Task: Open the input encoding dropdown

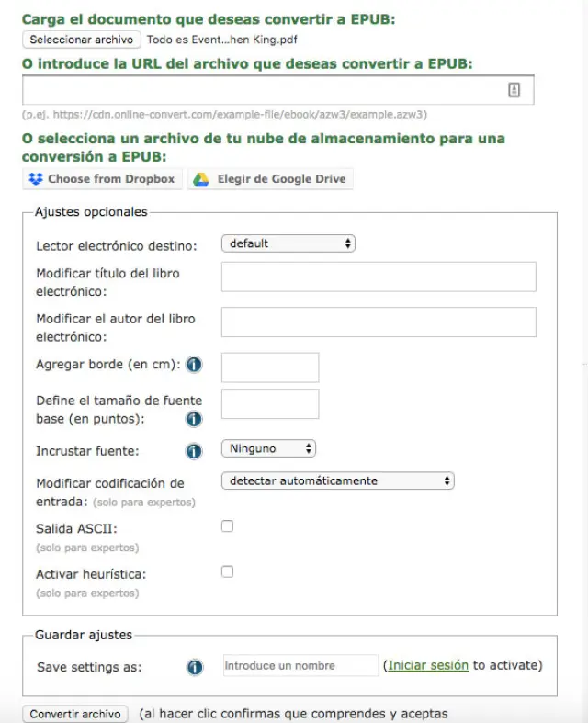Action: pos(337,480)
